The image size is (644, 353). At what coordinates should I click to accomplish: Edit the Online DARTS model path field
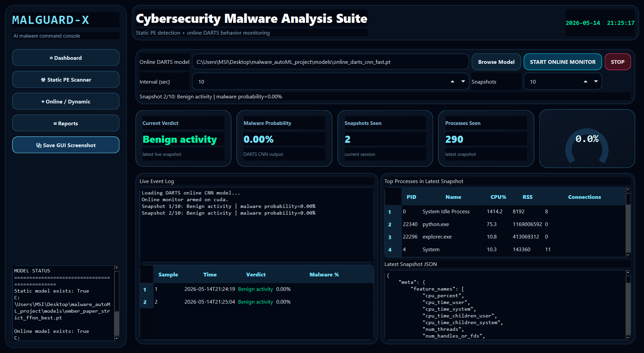click(330, 62)
